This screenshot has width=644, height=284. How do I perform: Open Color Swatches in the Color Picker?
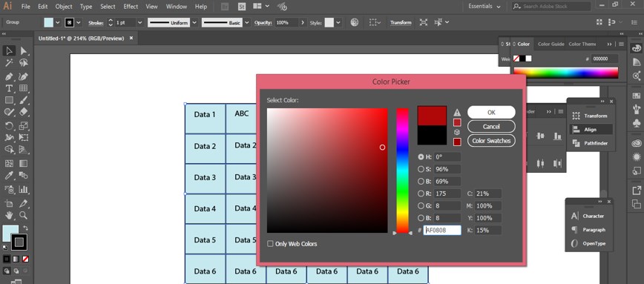click(x=491, y=141)
